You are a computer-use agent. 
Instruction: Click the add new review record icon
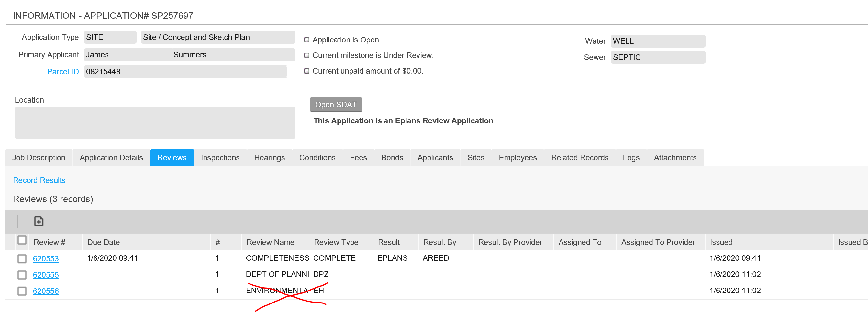[39, 221]
